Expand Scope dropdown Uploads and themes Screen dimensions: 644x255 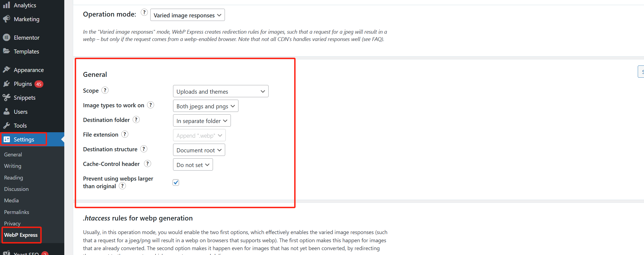tap(221, 92)
